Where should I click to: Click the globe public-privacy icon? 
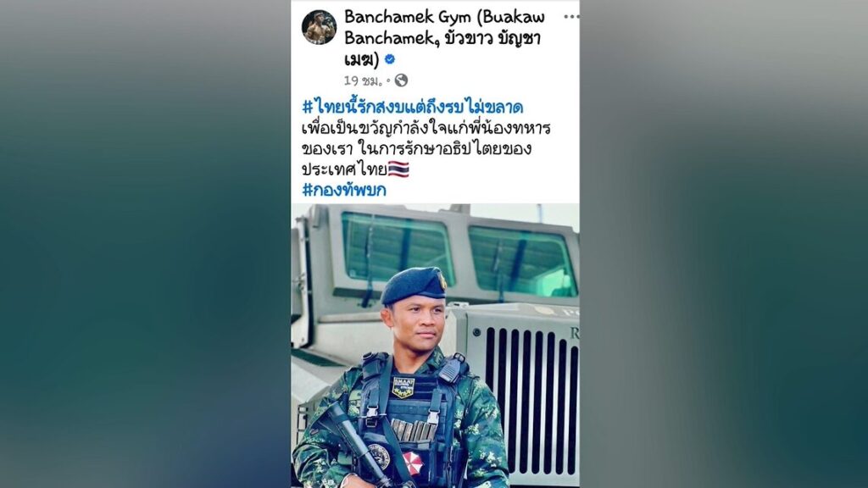coord(401,80)
